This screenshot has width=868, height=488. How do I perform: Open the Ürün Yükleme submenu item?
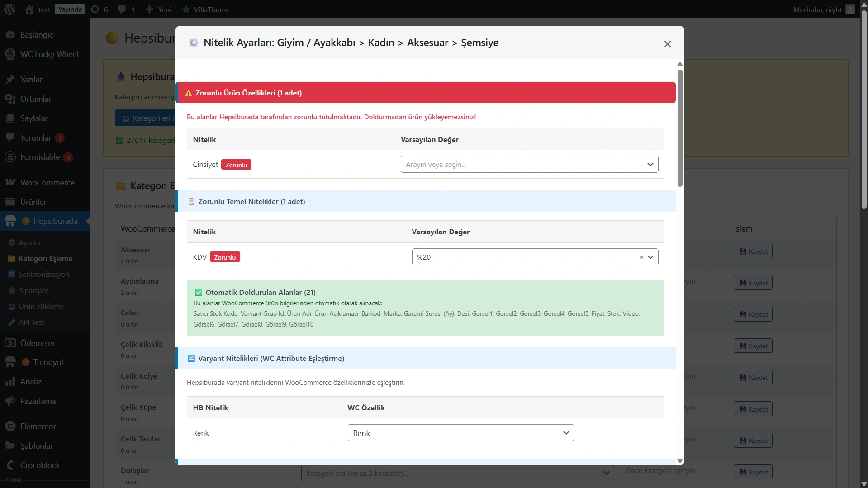point(41,306)
